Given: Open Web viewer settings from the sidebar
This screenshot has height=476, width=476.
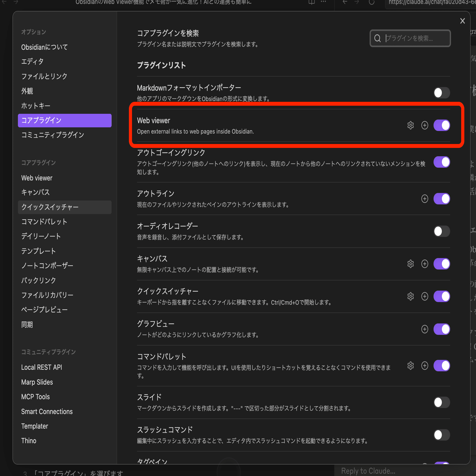Looking at the screenshot, I should [x=65, y=178].
